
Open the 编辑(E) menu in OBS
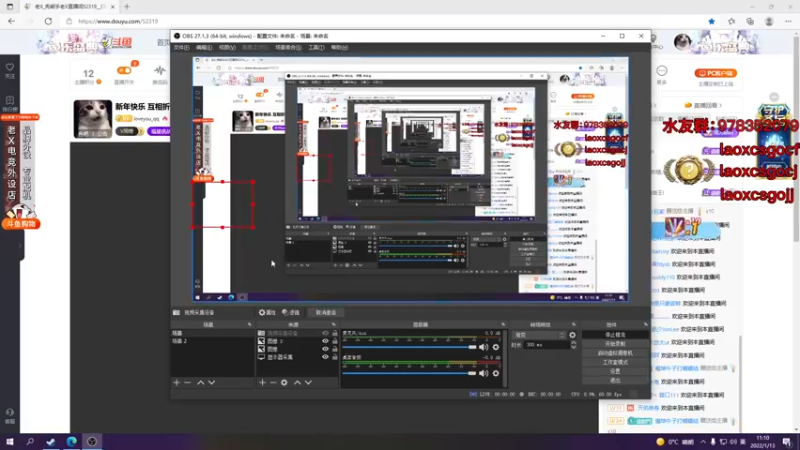click(204, 47)
